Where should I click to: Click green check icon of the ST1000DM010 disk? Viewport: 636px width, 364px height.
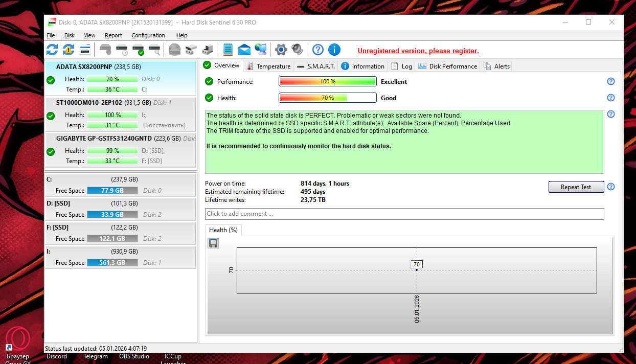[51, 116]
